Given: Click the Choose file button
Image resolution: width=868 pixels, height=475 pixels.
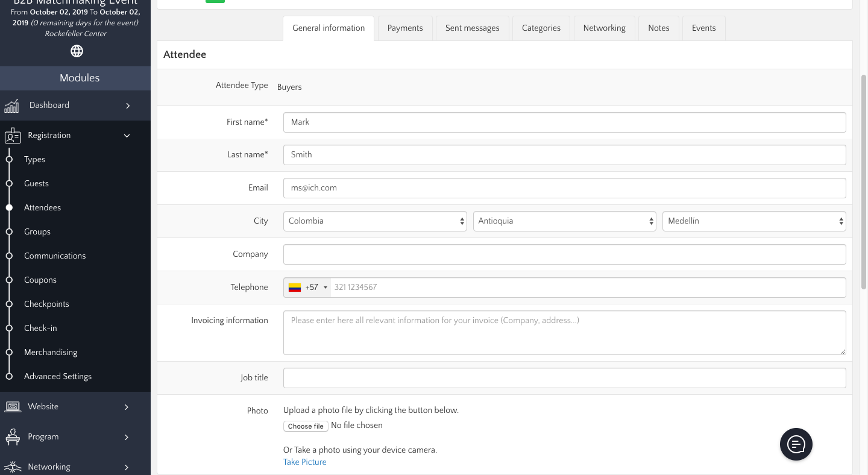Looking at the screenshot, I should [x=306, y=426].
